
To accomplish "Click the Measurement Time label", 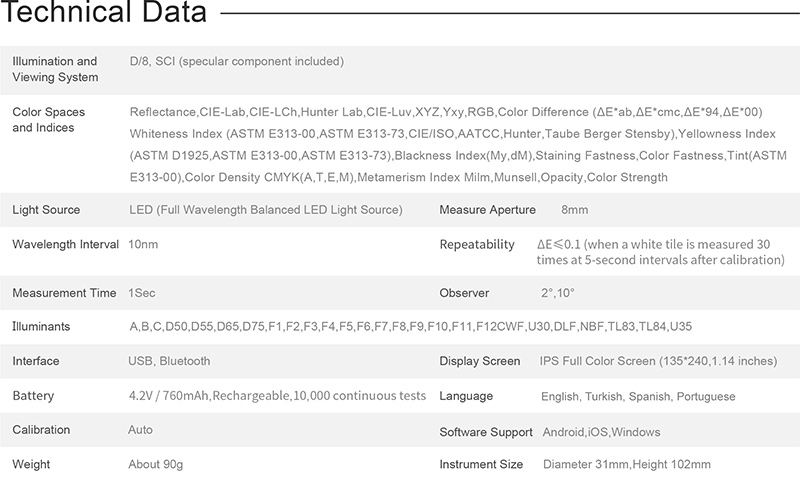I will [64, 293].
